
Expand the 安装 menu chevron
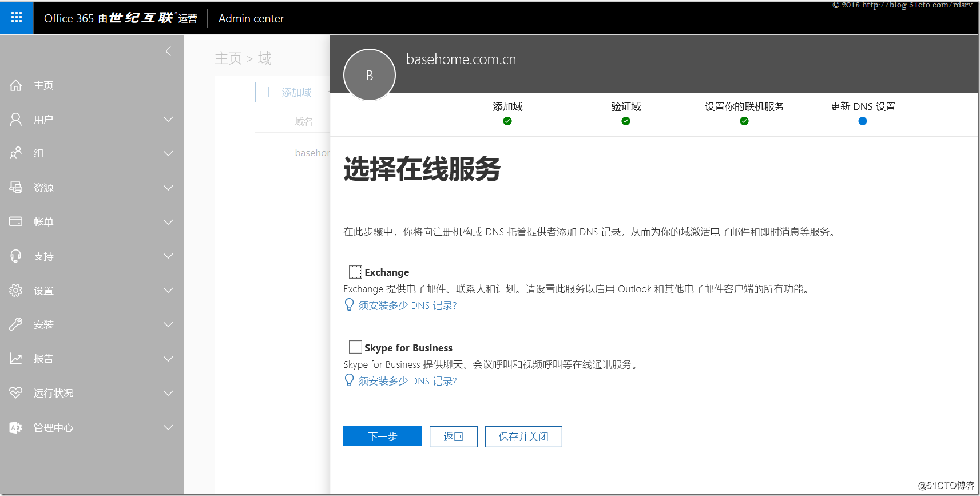pyautogui.click(x=168, y=324)
